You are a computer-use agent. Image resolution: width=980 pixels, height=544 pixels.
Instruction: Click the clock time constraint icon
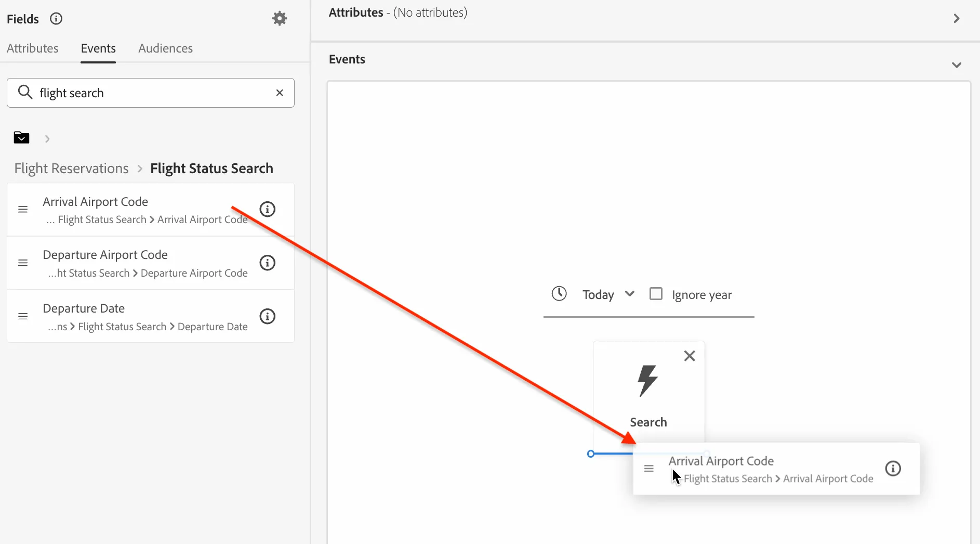(x=559, y=293)
